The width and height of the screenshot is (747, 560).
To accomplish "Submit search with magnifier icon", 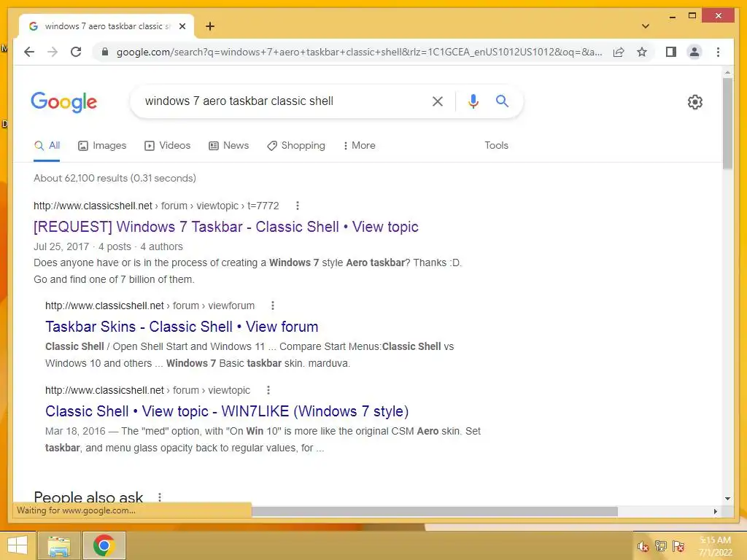I will click(x=502, y=101).
